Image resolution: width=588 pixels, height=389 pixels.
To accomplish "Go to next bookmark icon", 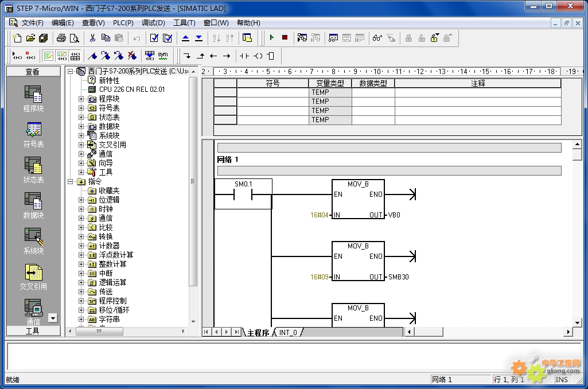I will pyautogui.click(x=106, y=56).
